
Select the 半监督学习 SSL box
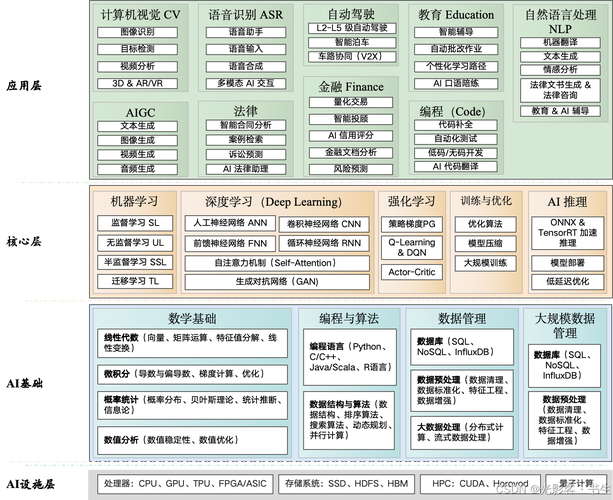tap(135, 262)
